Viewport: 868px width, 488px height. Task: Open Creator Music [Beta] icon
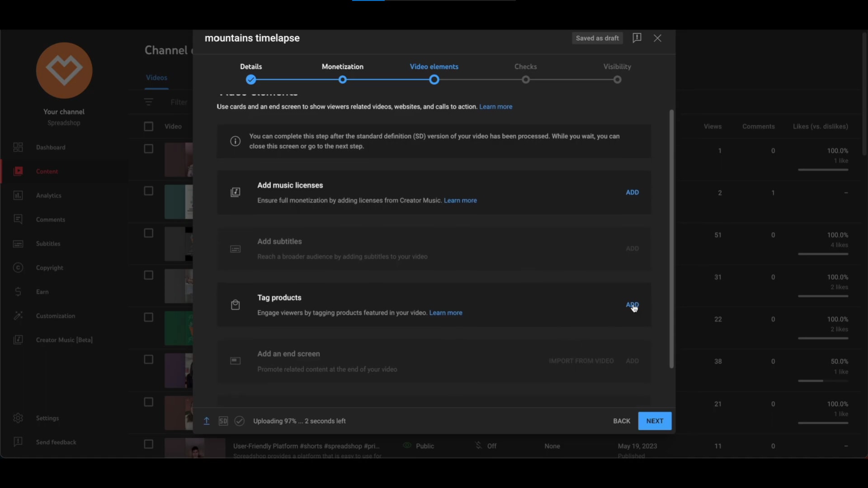[x=18, y=340]
